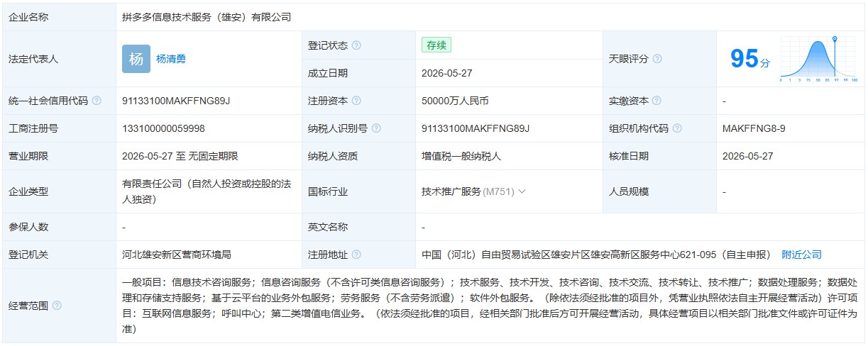The image size is (868, 346).
Task: Click the 企业名称 label cell
Action: [x=60, y=17]
